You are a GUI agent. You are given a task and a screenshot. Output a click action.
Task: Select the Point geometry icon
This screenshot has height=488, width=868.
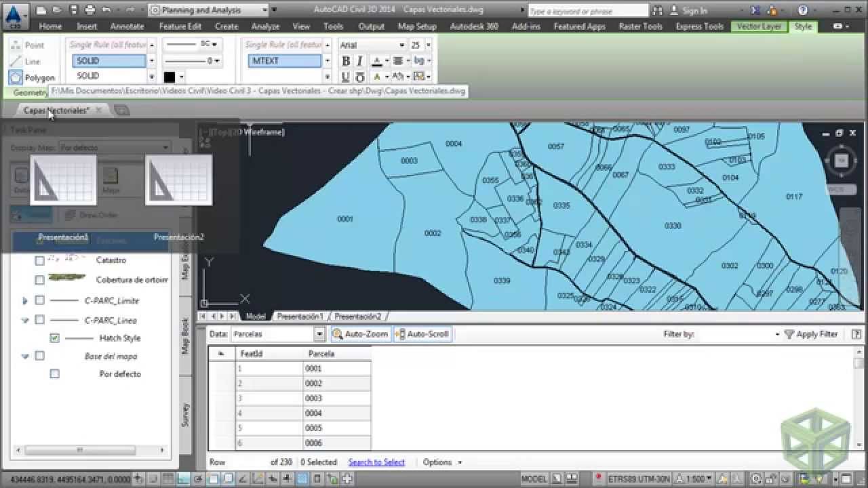16,45
